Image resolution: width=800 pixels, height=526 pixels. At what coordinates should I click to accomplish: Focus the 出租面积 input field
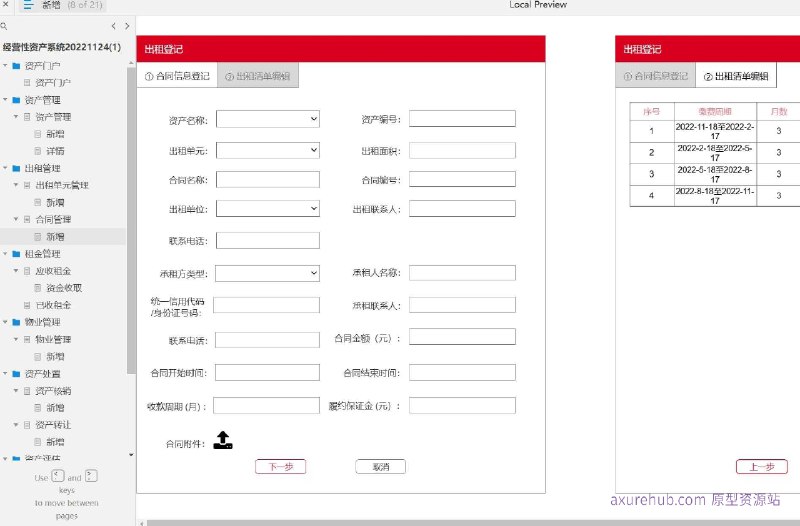(462, 151)
